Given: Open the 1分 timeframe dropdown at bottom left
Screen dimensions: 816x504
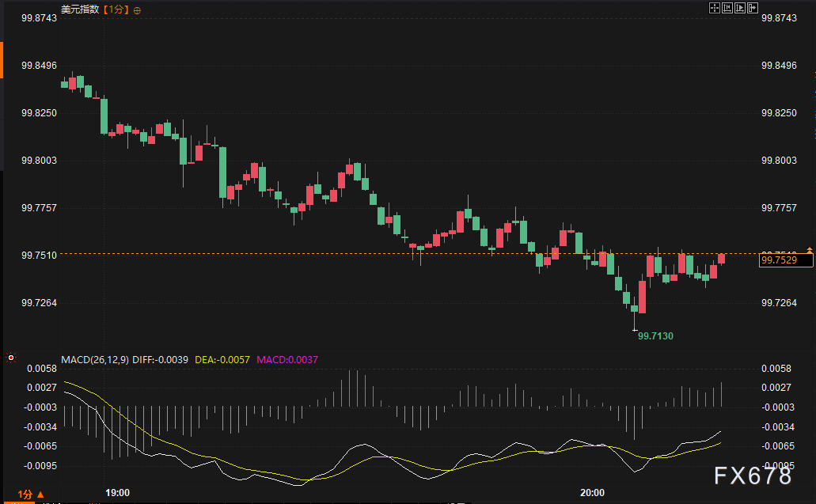Looking at the screenshot, I should point(30,495).
